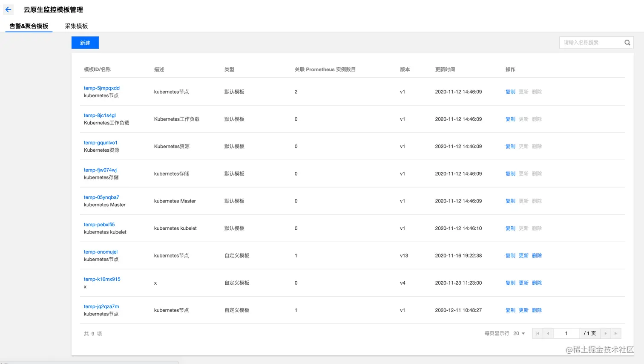Viewport: 644px width, 364px height.
Task: Click the 云原生监控模板管理 page title
Action: 53,9
